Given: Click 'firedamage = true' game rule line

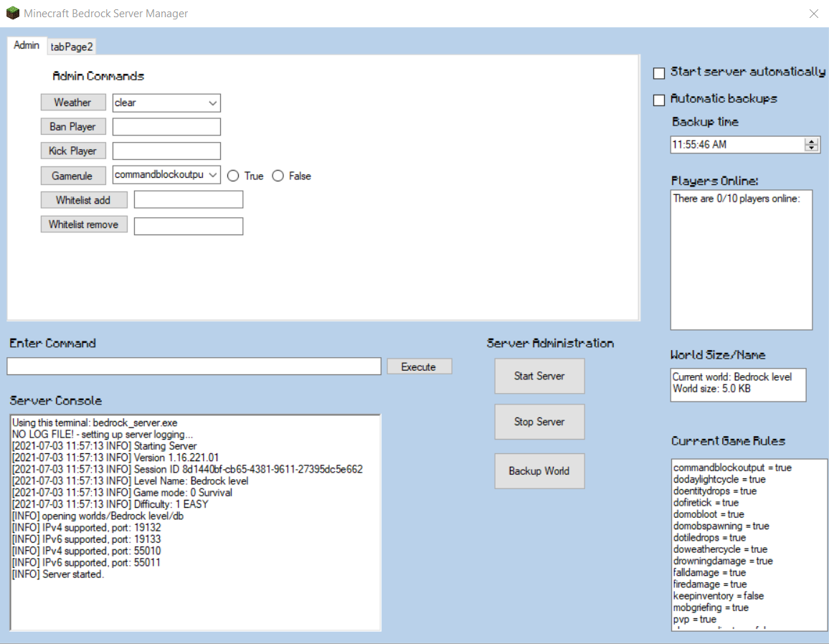Looking at the screenshot, I should point(710,584).
